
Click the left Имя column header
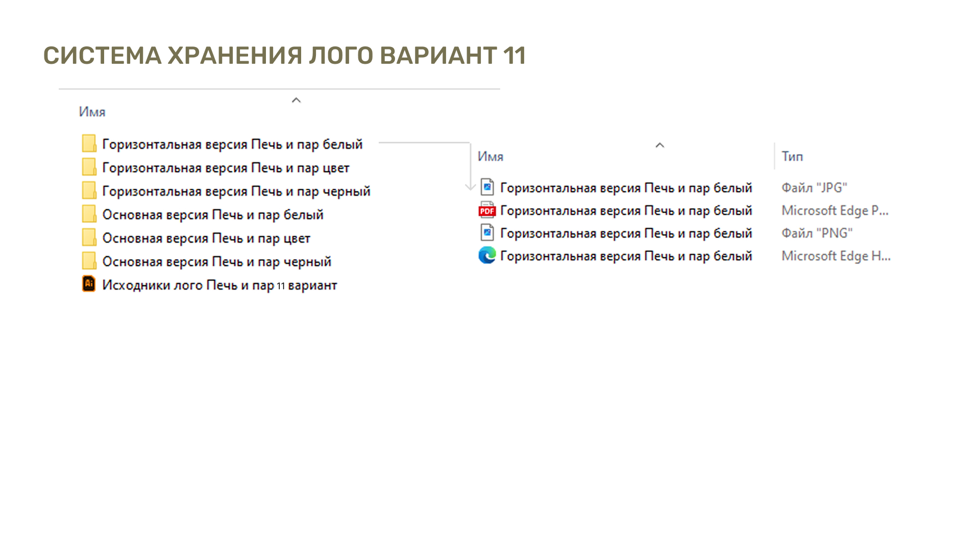pyautogui.click(x=92, y=112)
